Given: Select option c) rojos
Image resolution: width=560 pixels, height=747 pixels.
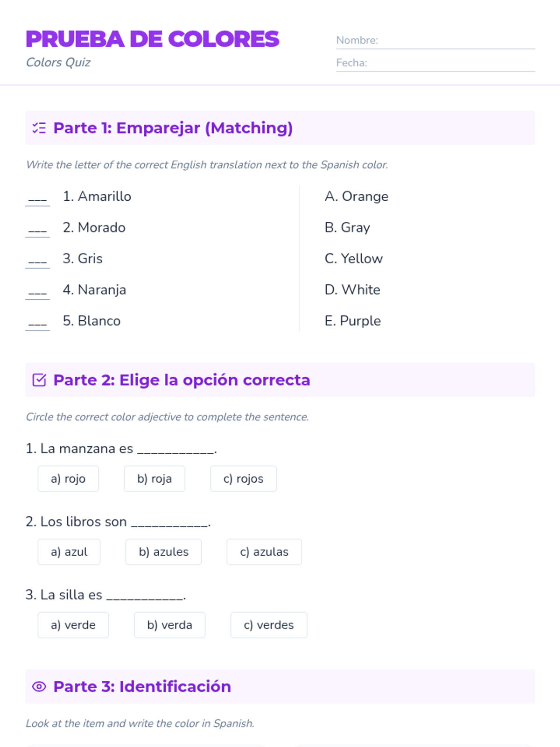Looking at the screenshot, I should pos(244,479).
